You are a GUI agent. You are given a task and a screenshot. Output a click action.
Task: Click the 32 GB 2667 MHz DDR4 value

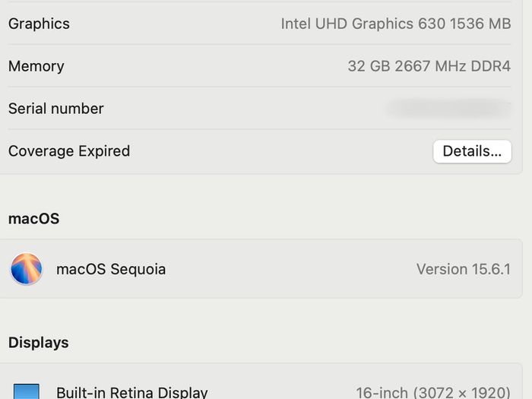tap(429, 66)
